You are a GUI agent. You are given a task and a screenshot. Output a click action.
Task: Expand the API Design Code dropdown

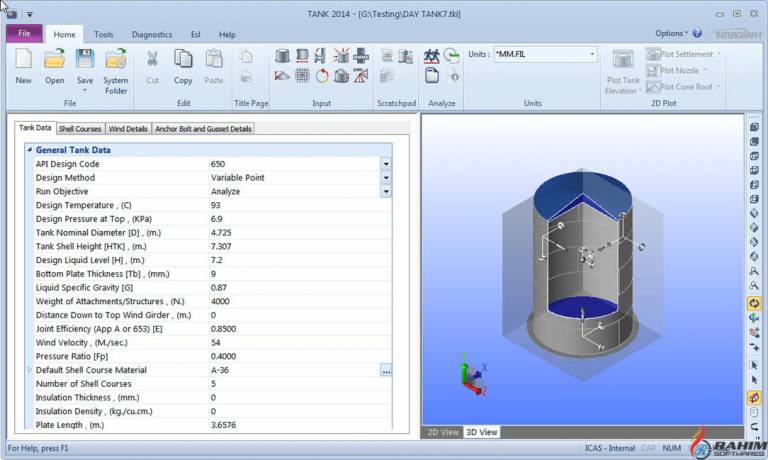coord(386,164)
